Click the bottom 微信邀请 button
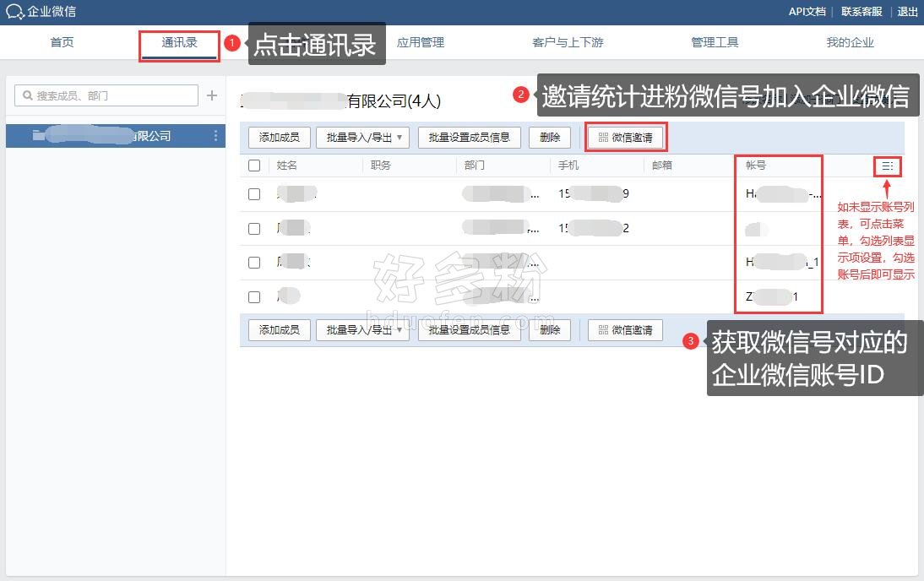 625,330
